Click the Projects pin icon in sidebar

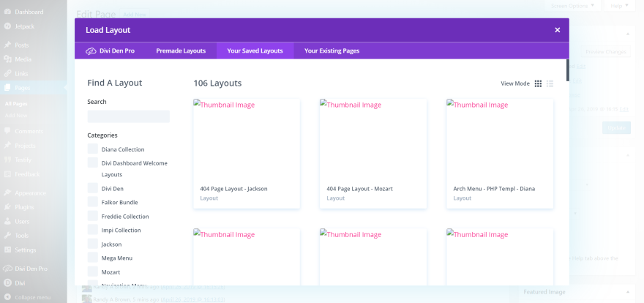point(7,146)
